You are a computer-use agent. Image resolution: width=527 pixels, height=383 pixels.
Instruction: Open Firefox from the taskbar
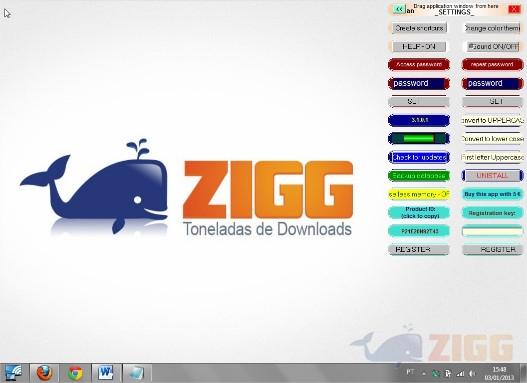44,373
